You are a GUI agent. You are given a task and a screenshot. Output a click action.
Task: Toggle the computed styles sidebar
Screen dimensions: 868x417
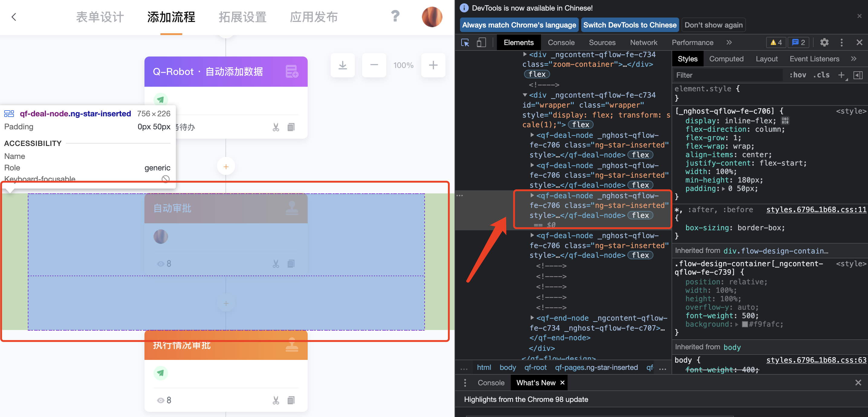coord(857,75)
